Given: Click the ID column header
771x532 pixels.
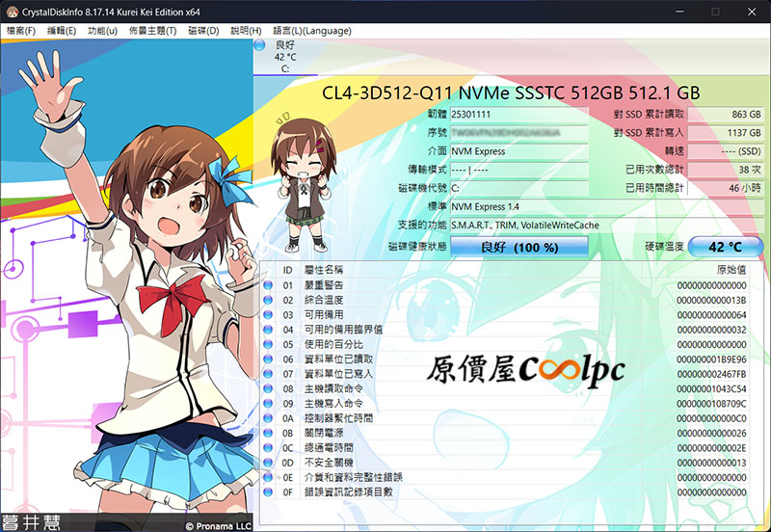Looking at the screenshot, I should (287, 270).
